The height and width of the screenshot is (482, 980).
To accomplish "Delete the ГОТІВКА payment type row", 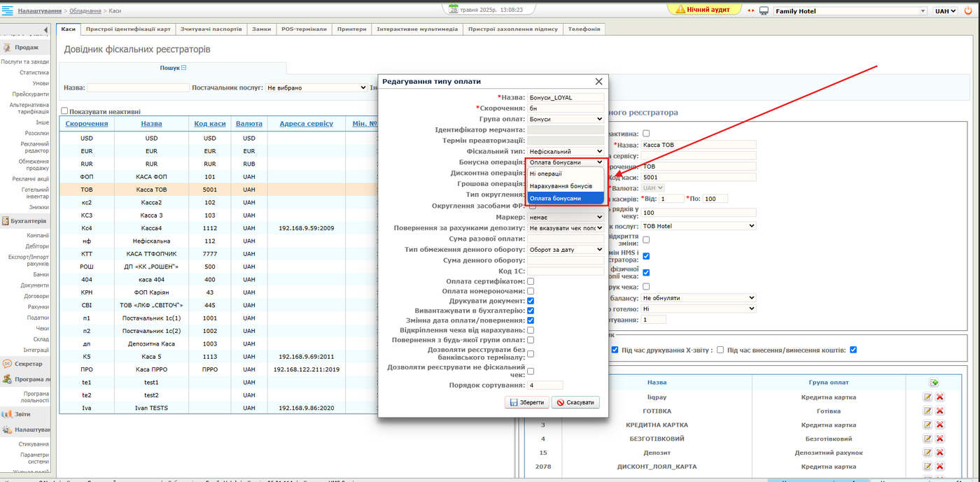I will coord(940,411).
